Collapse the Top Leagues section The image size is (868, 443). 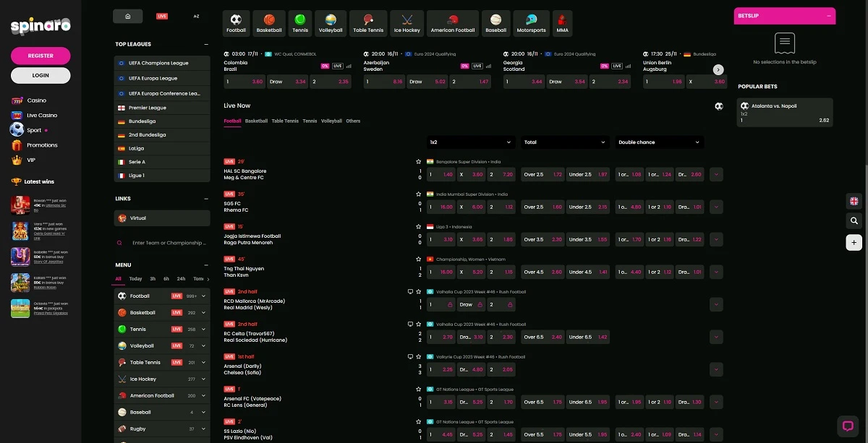coord(205,44)
